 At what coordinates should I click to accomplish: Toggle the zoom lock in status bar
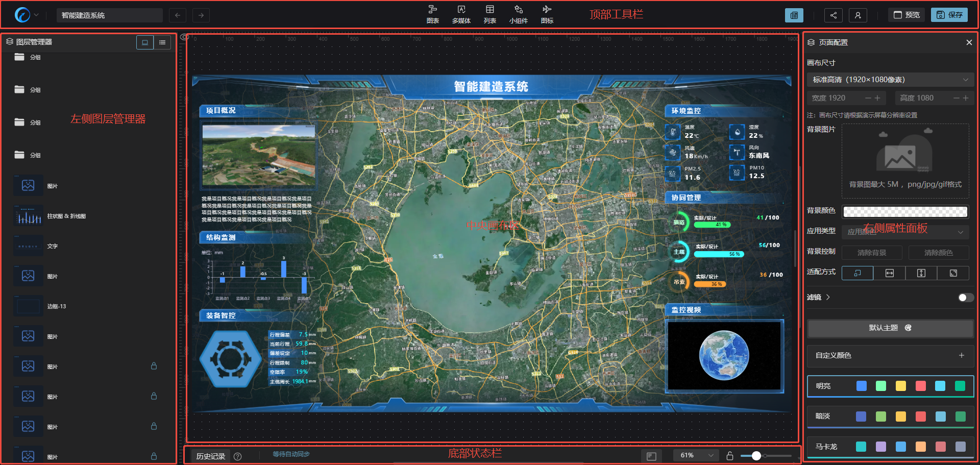click(730, 456)
